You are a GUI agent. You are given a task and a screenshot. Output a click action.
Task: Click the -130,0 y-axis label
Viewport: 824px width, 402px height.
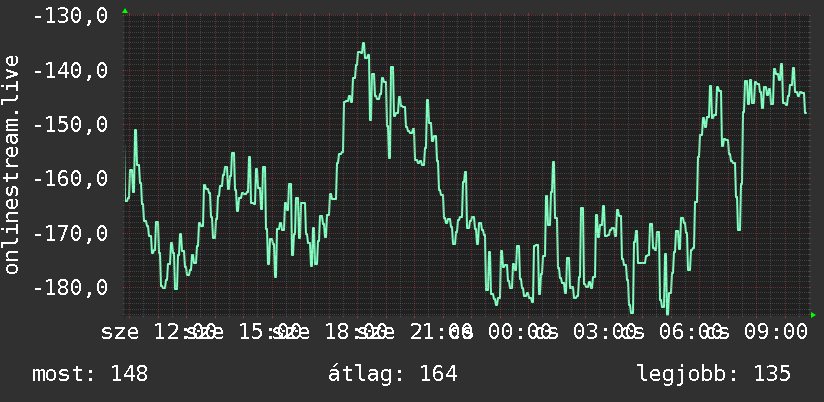click(70, 16)
